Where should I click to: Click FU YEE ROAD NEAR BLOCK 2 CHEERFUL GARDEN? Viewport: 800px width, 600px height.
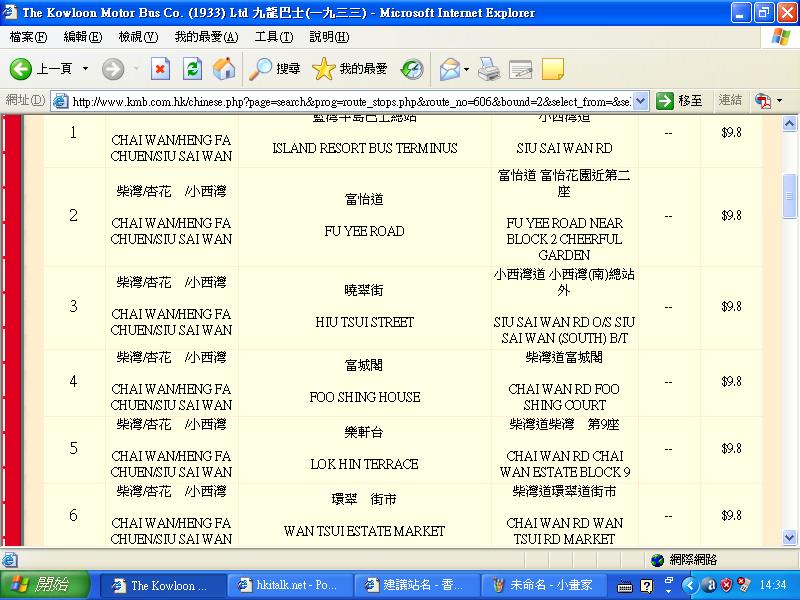pyautogui.click(x=564, y=239)
